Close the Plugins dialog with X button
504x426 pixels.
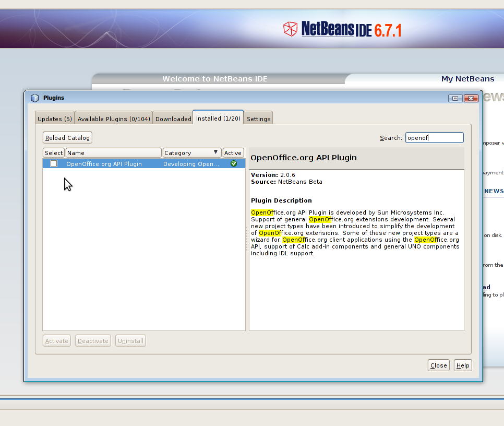click(x=471, y=98)
